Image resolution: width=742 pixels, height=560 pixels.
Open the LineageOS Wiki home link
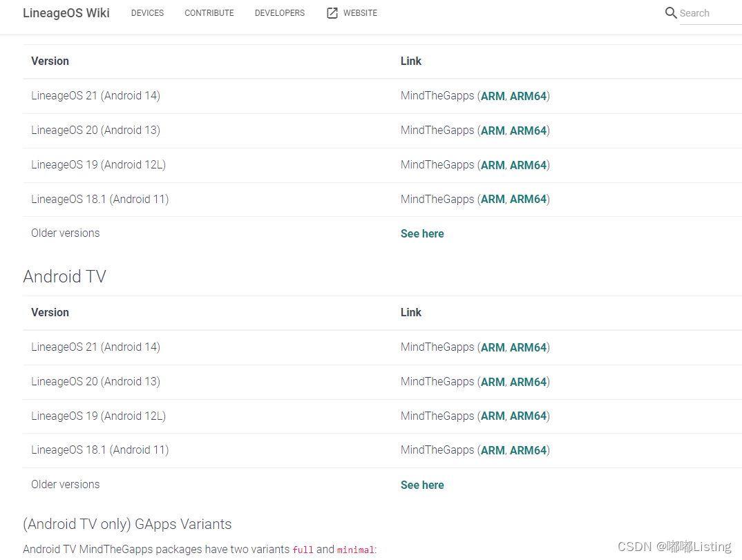click(x=66, y=12)
